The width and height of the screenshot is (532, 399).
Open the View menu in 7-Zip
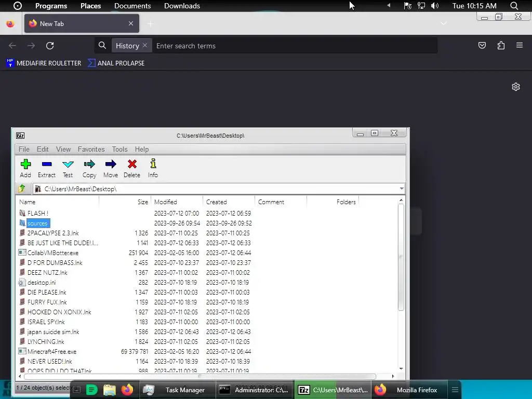[63, 149]
